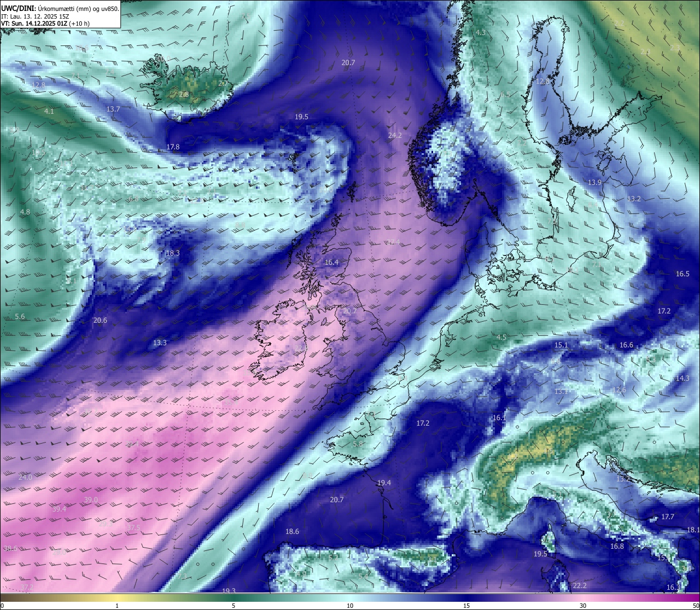Click the 12.6 value label
Image resolution: width=700 pixels, height=610 pixels.
pyautogui.click(x=619, y=390)
